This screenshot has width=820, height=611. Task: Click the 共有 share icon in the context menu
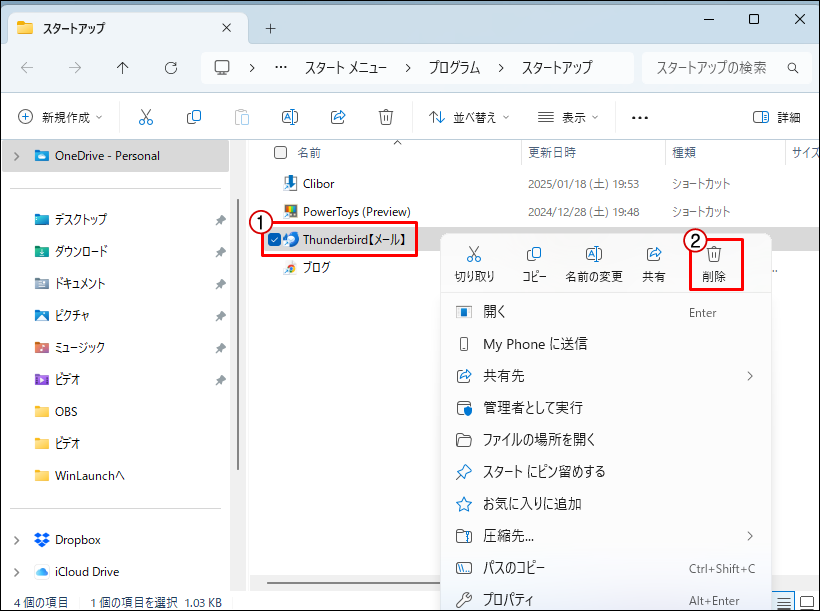coord(654,262)
